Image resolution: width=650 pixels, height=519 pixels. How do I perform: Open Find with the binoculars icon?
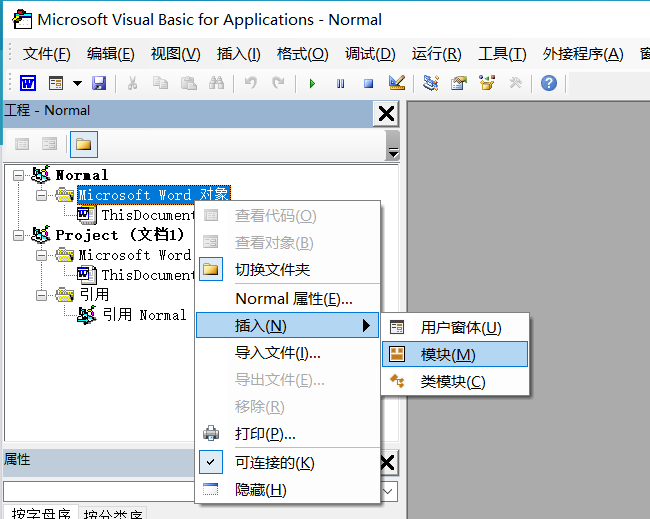pyautogui.click(x=216, y=83)
